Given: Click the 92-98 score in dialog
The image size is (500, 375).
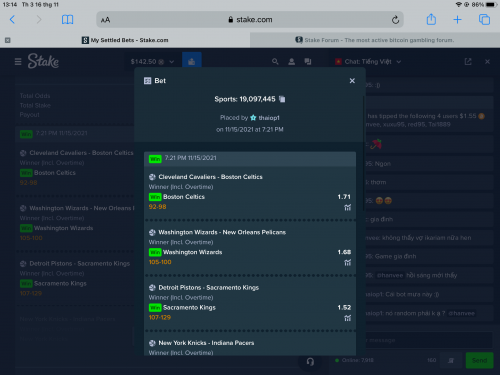Looking at the screenshot, I should [x=157, y=207].
